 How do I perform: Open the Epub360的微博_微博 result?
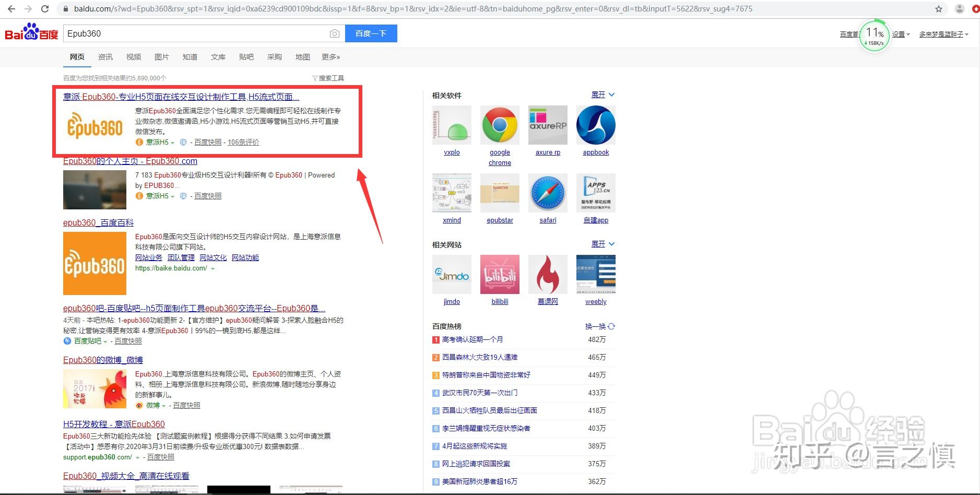[103, 360]
